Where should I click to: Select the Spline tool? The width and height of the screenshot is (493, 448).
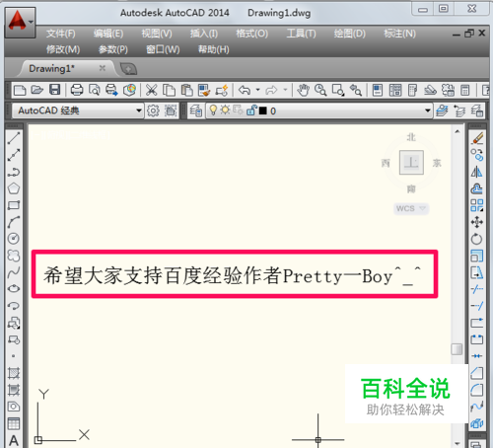coord(14,272)
